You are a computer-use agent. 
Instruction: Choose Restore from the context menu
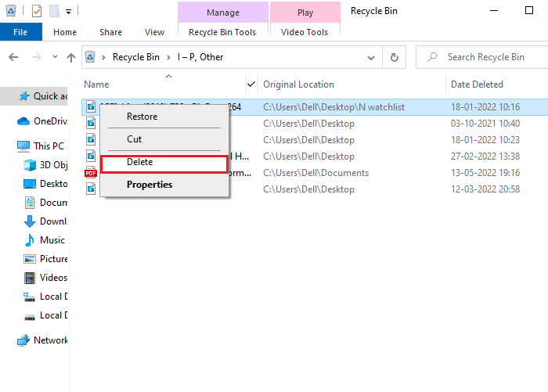pyautogui.click(x=164, y=117)
